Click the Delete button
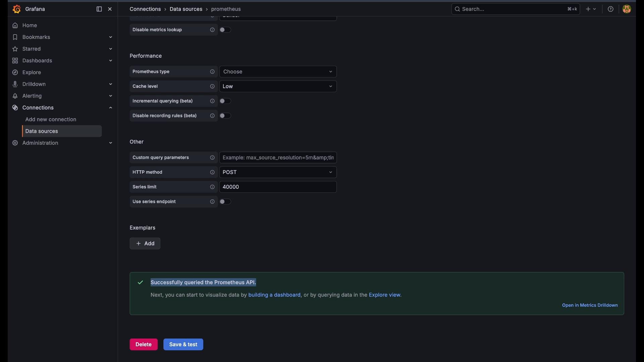Viewport: 644px width, 362px height. click(144, 345)
